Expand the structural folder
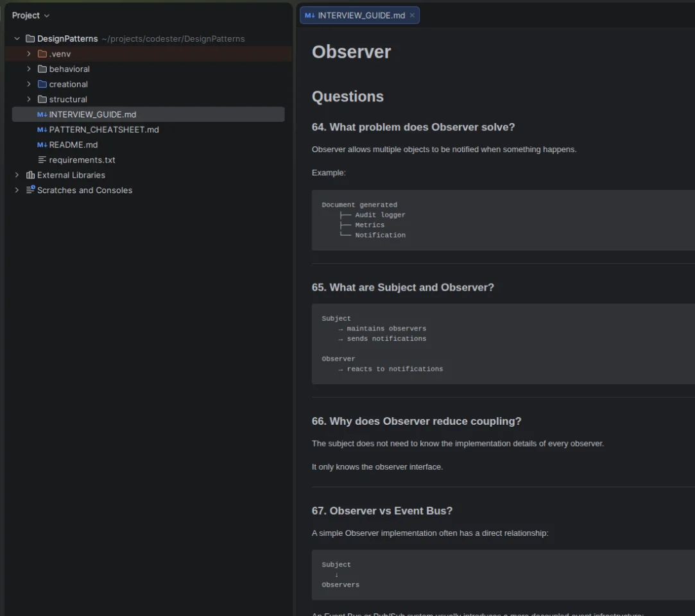Image resolution: width=695 pixels, height=616 pixels. click(x=29, y=99)
